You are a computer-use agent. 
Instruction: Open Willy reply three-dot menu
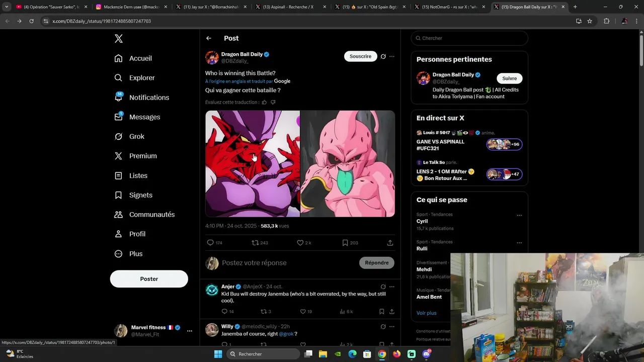(x=392, y=326)
